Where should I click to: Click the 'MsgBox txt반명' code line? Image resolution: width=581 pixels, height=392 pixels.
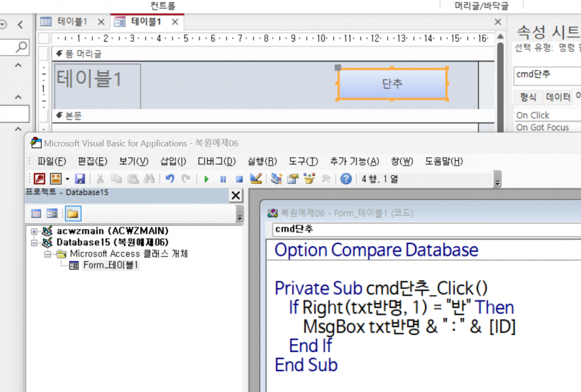(409, 327)
